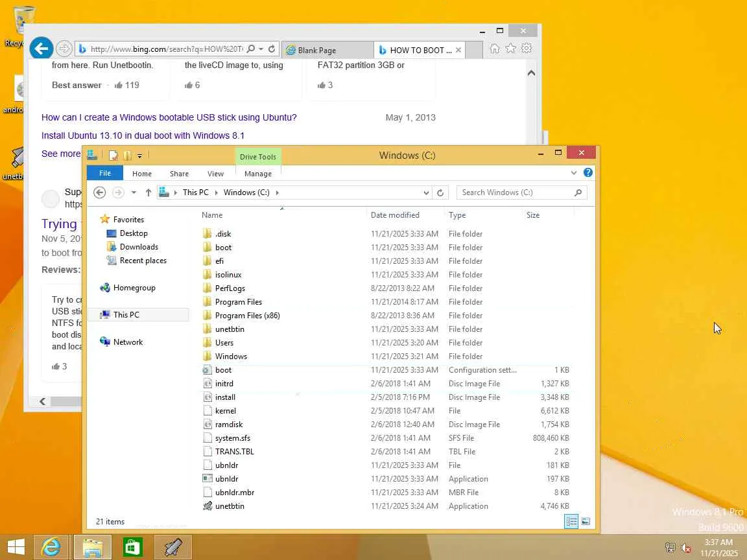Select Desktop in Favorites
Viewport: 747px width, 560px height.
tap(134, 233)
